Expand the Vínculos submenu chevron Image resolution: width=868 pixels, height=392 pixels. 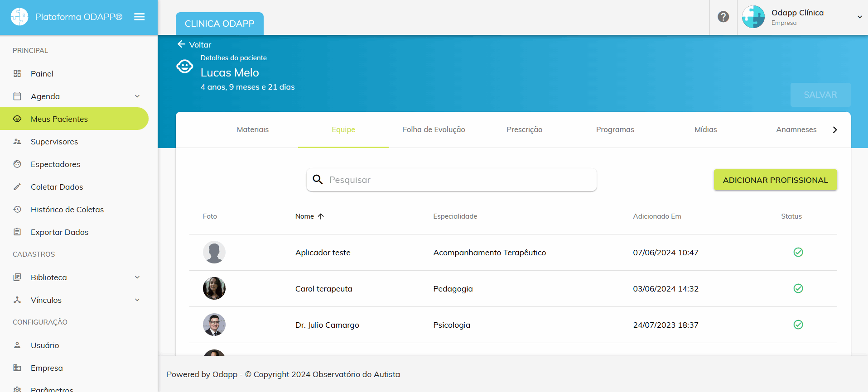[x=137, y=300]
